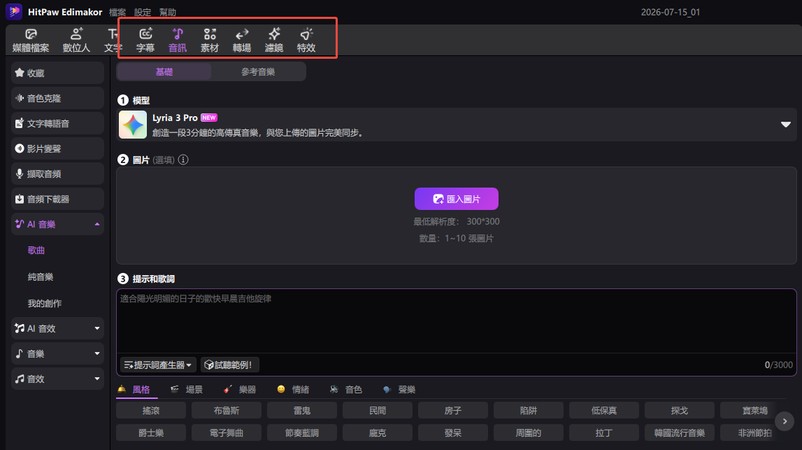Select the 音色 timbre category tab

pos(346,390)
